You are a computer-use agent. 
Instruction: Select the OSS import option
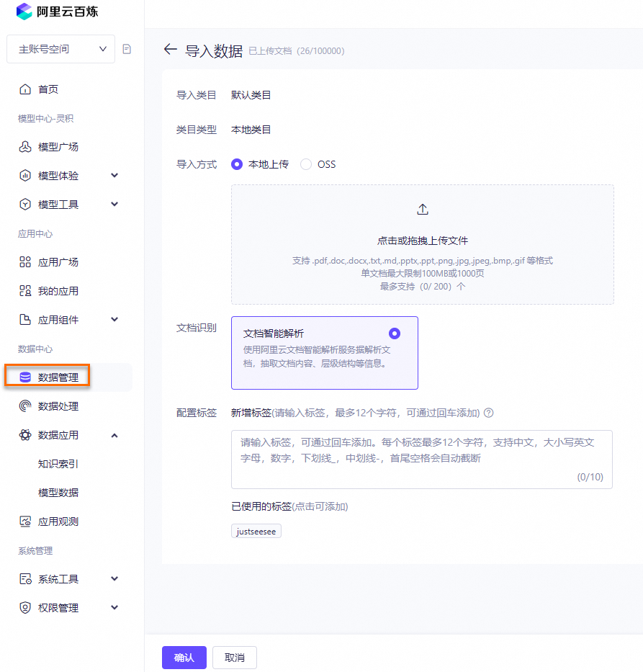click(306, 164)
